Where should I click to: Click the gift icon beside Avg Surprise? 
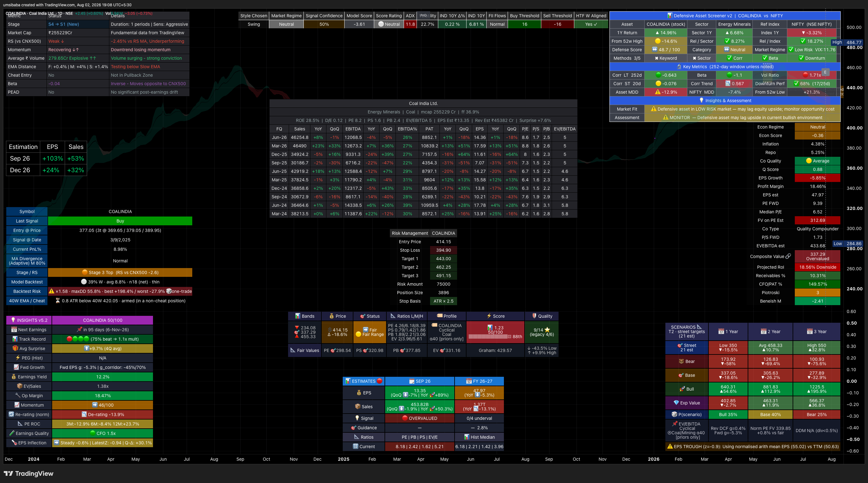click(15, 348)
